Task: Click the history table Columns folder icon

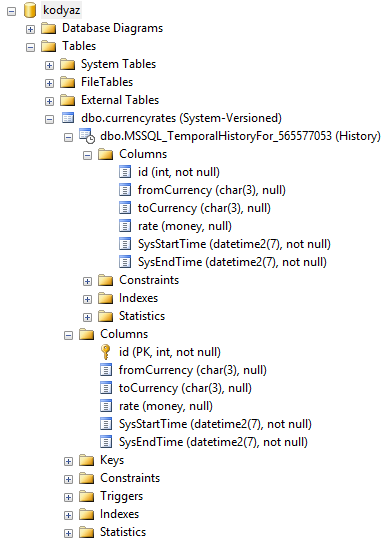Action: [106, 154]
